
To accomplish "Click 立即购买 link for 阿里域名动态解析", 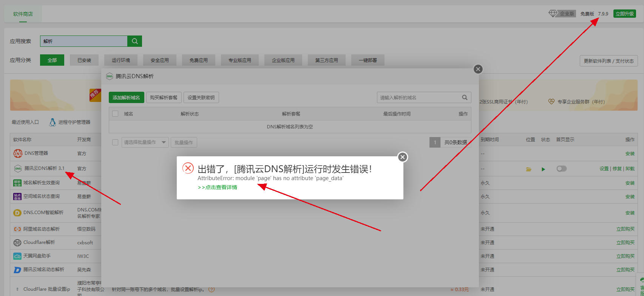I will click(625, 229).
